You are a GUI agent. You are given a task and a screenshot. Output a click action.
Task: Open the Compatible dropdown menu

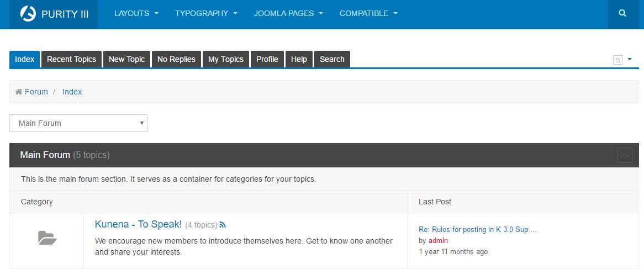(x=368, y=13)
